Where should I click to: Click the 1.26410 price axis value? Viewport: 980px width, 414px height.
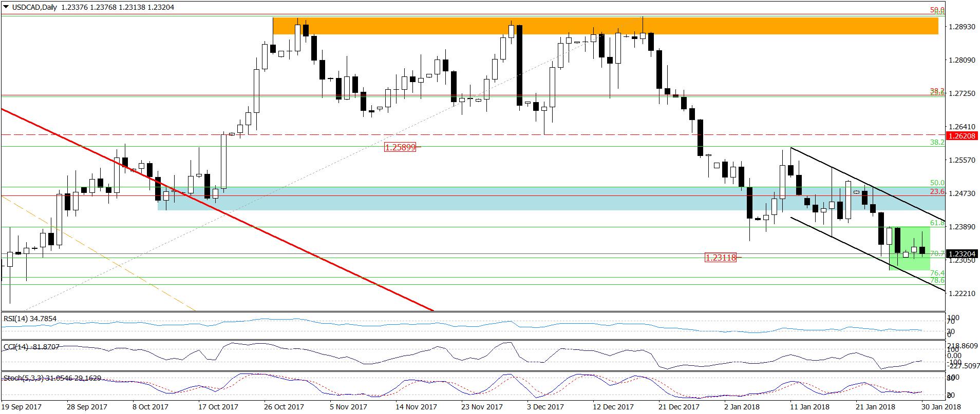point(962,127)
